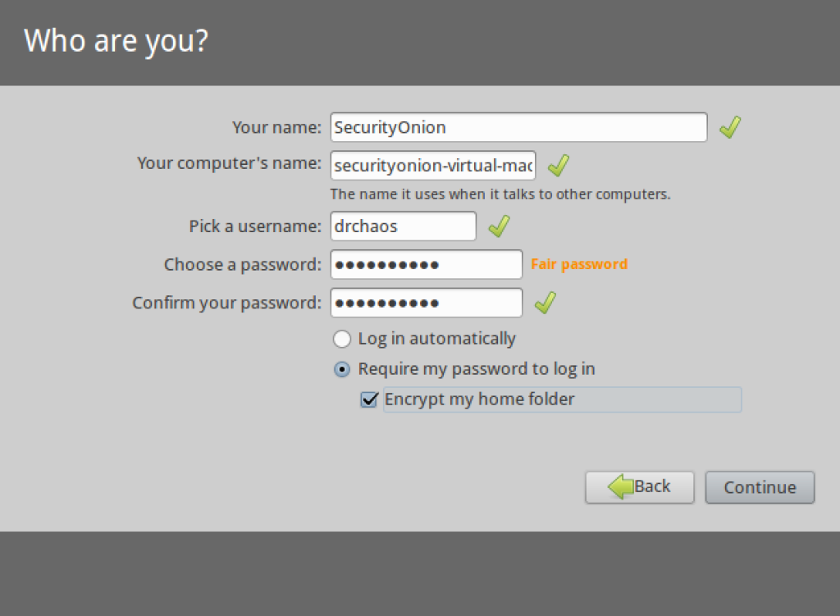Viewport: 840px width, 616px height.
Task: Toggle the Encrypt my home folder checkbox
Action: pyautogui.click(x=369, y=400)
